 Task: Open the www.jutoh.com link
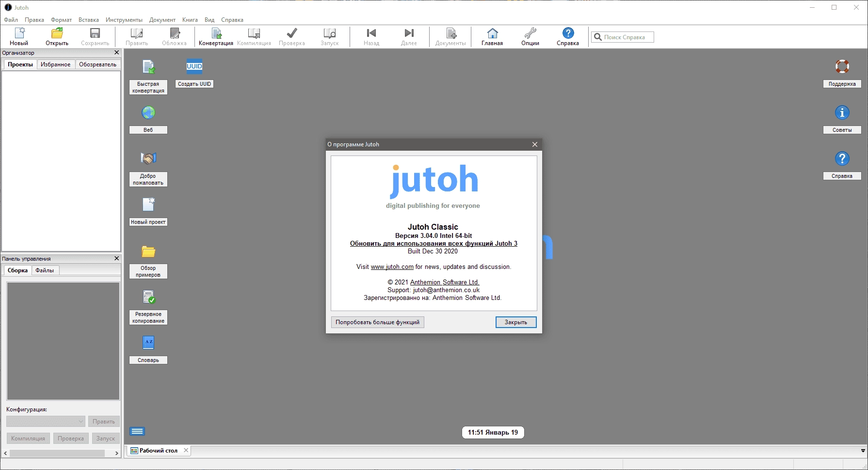pos(392,267)
